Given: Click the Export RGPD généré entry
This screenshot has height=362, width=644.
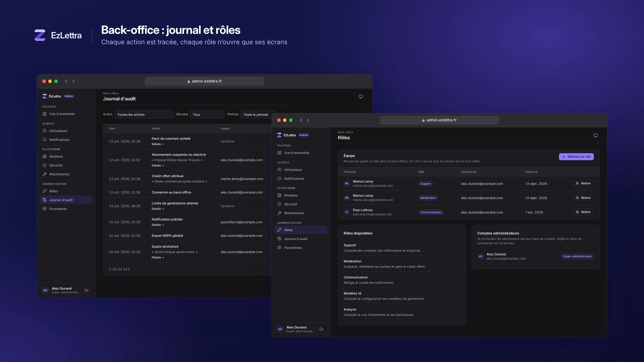Looking at the screenshot, I should tap(167, 236).
